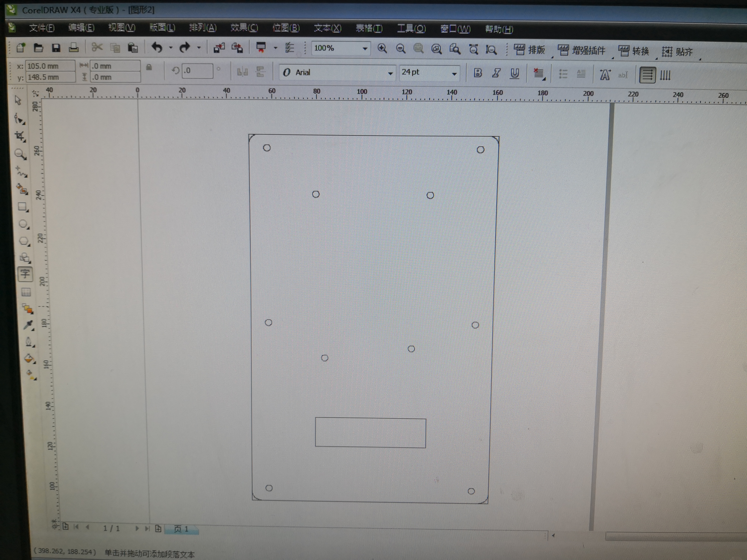Select the Pick (arrow) tool
Image resolution: width=747 pixels, height=560 pixels.
coord(18,100)
